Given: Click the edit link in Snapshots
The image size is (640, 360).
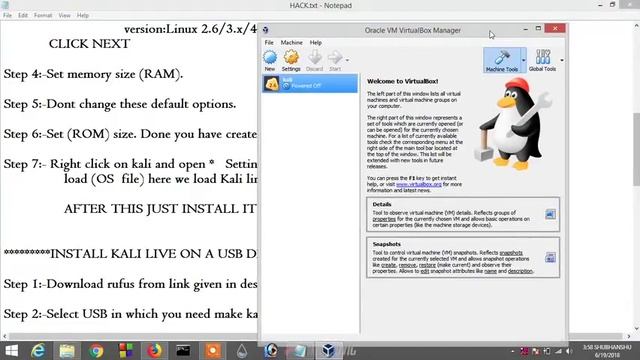Looking at the screenshot, I should [424, 271].
